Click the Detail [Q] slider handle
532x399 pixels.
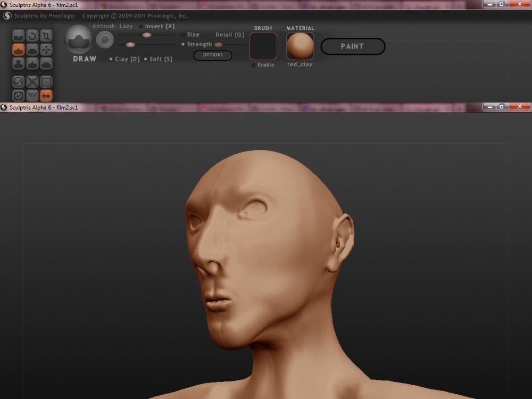[218, 45]
